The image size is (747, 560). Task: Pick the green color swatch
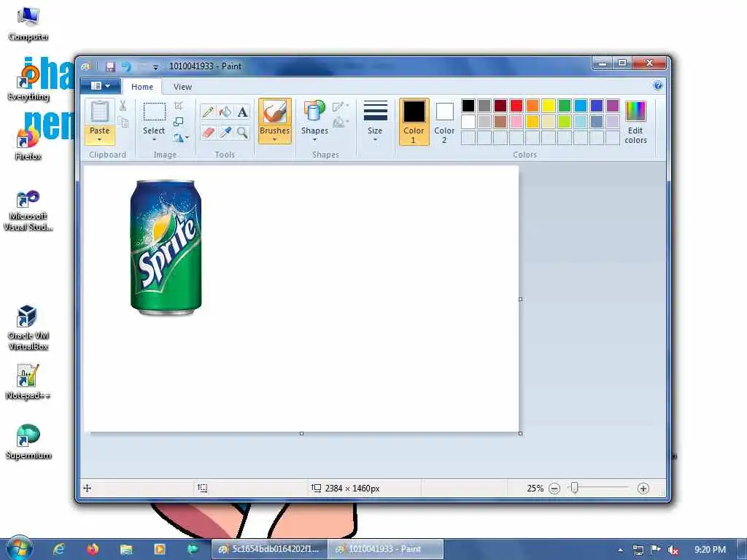coord(565,106)
